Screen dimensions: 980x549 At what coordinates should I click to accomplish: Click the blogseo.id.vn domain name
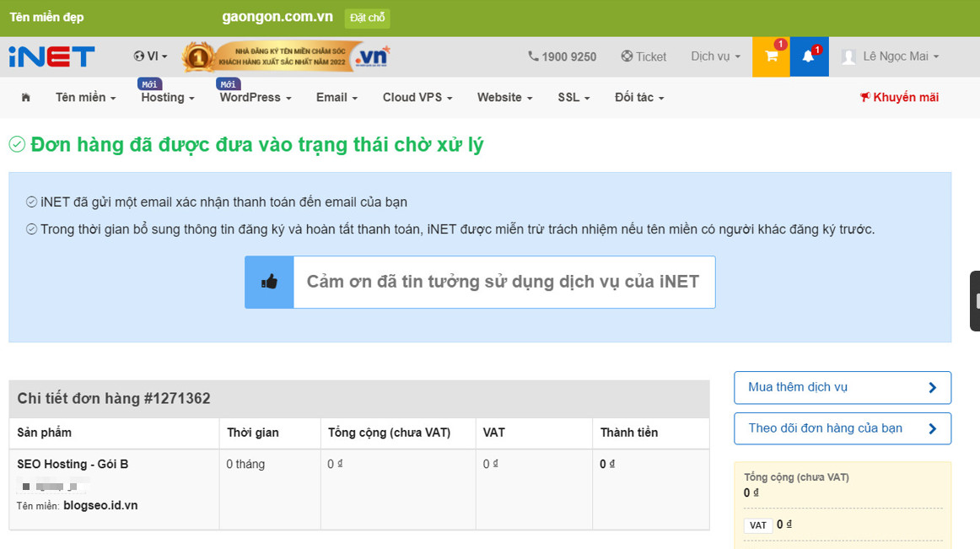click(100, 505)
